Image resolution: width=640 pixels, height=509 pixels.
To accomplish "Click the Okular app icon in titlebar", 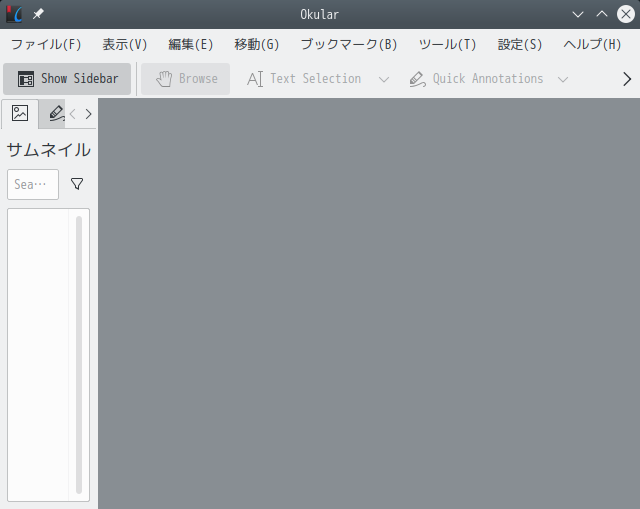I will (x=14, y=14).
